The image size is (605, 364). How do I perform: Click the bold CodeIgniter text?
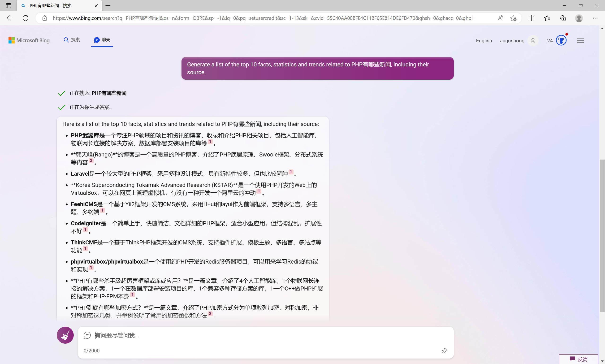(86, 223)
